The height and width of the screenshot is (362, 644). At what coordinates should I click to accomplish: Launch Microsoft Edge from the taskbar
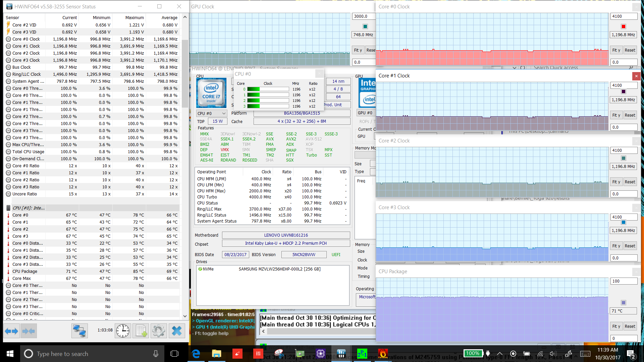coord(196,354)
